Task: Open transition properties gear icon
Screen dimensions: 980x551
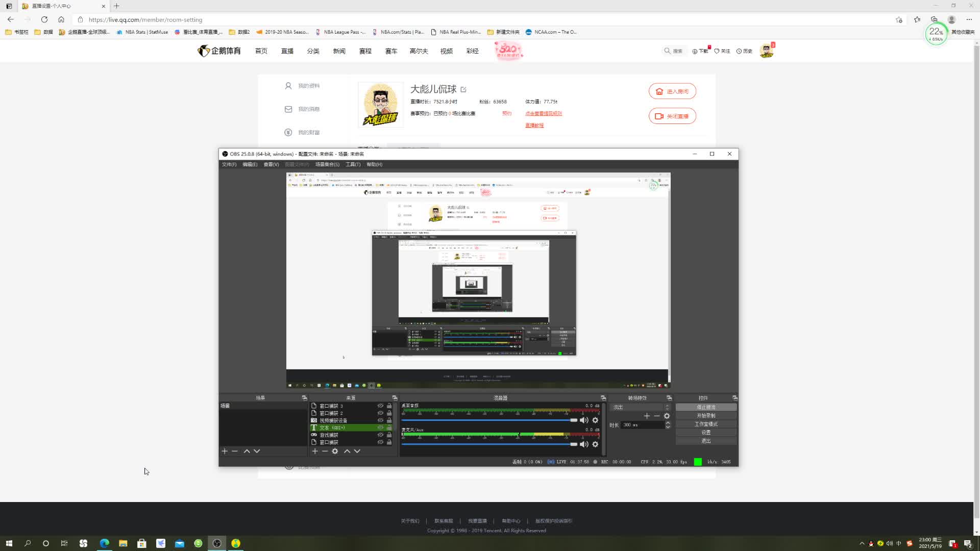Action: (x=667, y=416)
